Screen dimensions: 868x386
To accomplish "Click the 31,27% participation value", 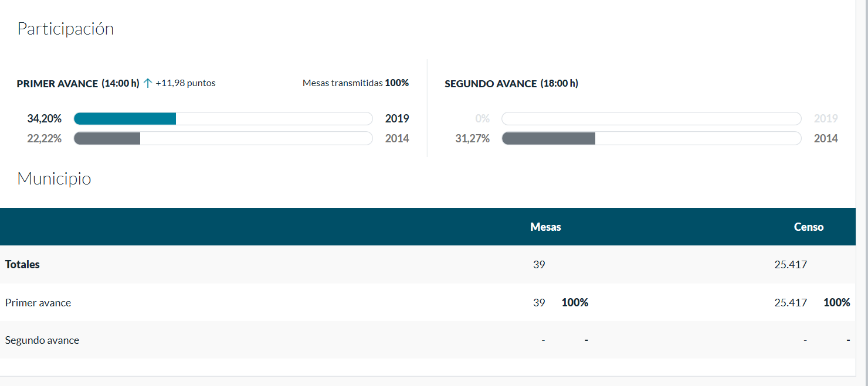I will (472, 139).
